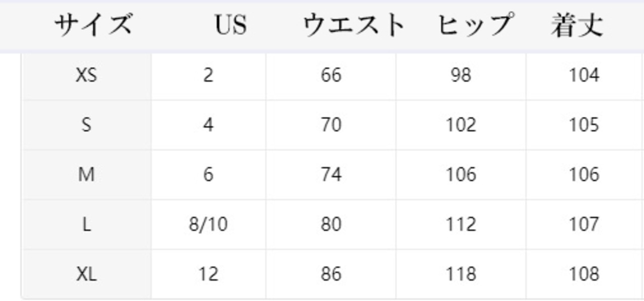Select the XS size row label
Screen dimensions: 644x301
pyautogui.click(x=87, y=76)
